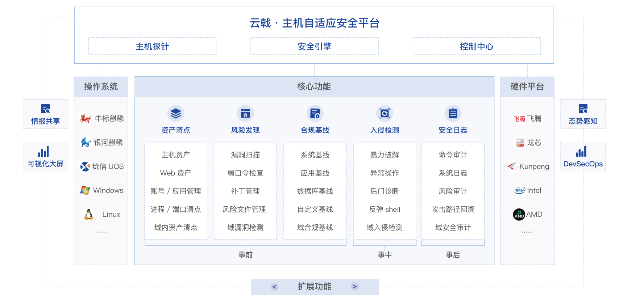Screen dimensions: 644x304
Task: Click the Intel logo icon
Action: (520, 190)
